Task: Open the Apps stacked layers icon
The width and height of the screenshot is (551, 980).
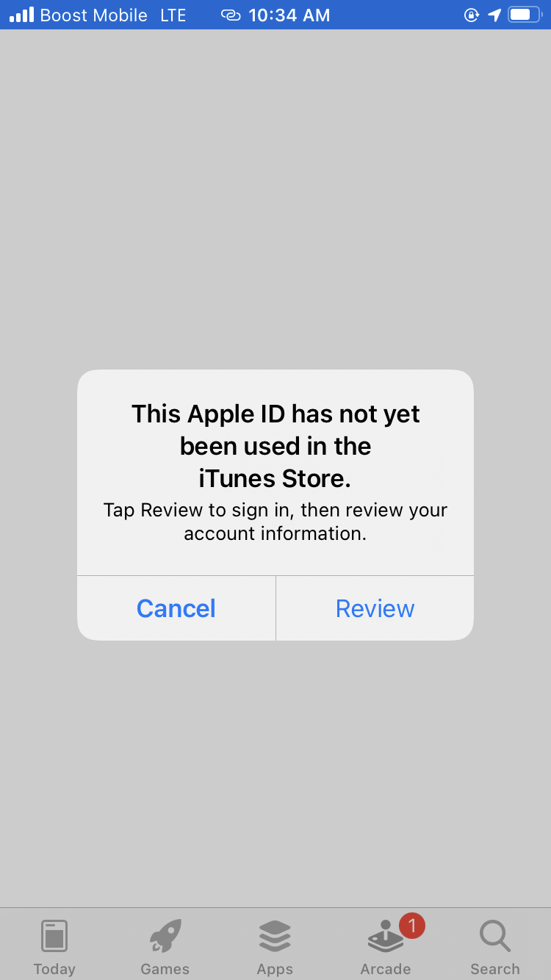Action: [275, 937]
